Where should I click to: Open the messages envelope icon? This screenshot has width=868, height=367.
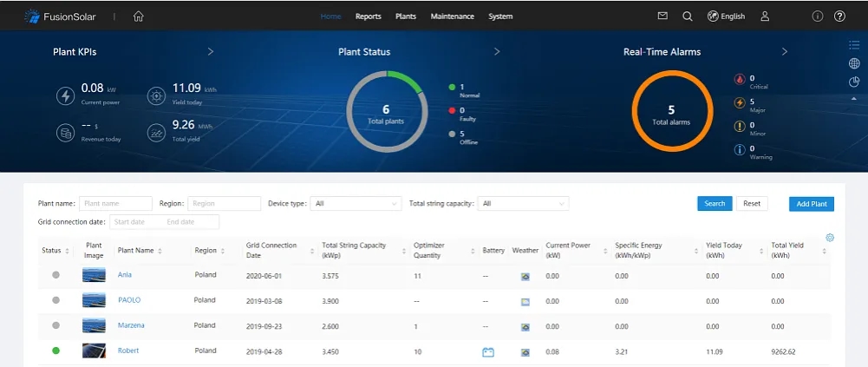(x=663, y=16)
